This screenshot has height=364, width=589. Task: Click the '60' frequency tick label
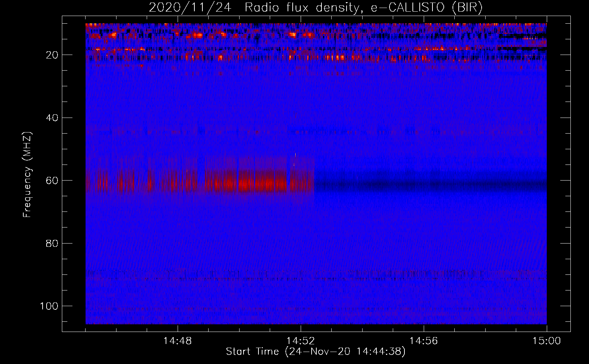52,181
